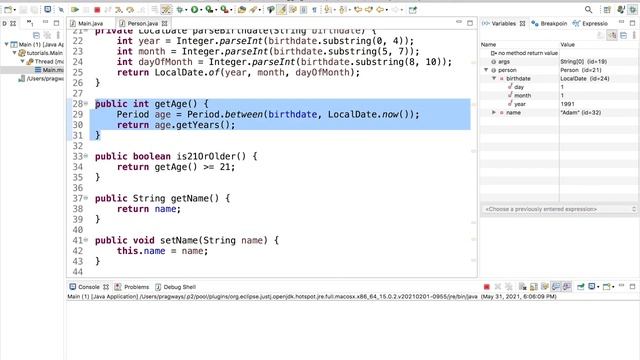Image resolution: width=640 pixels, height=360 pixels.
Task: Collapse the Main (1) launch tree node
Action: click(7, 44)
